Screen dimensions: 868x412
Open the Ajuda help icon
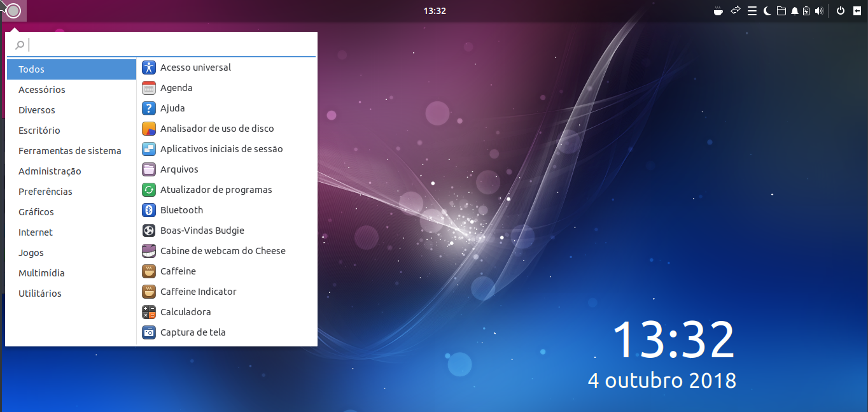pos(149,108)
